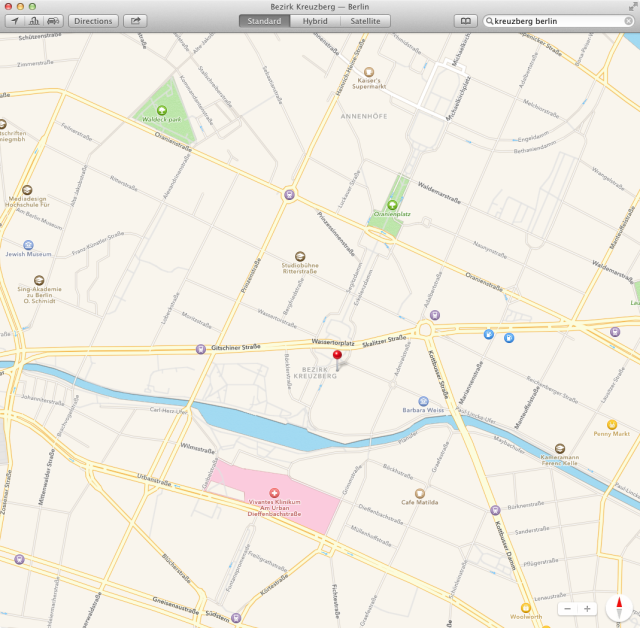Select the Barbara Weiss marker
Viewport: 640px width, 628px height.
424,401
